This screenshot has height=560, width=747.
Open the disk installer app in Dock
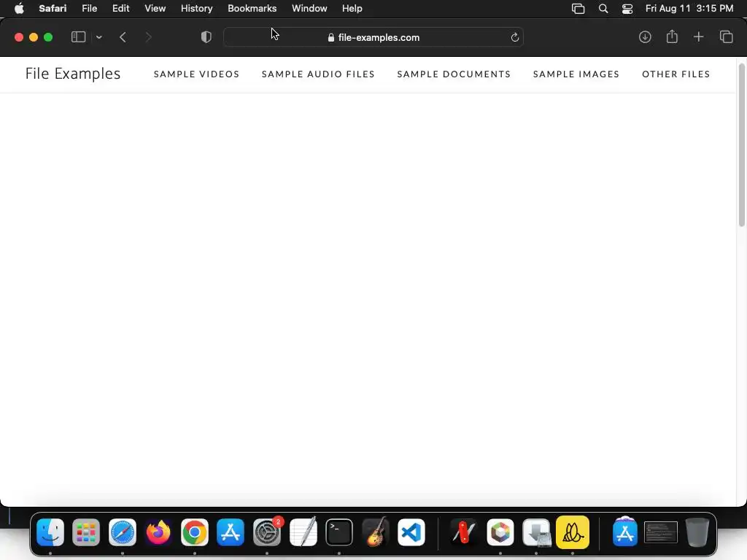[536, 532]
